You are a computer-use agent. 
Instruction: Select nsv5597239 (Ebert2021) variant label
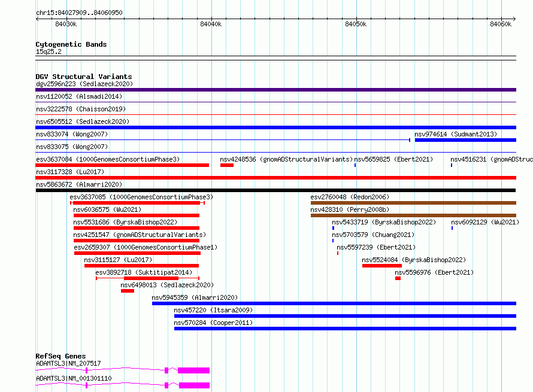pos(376,247)
